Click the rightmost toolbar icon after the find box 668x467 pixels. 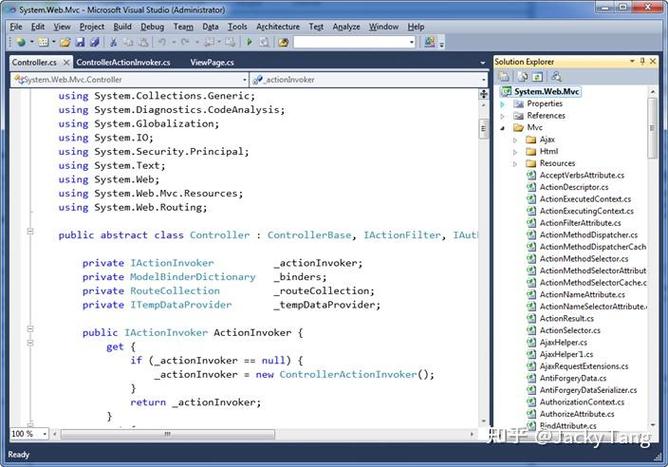(x=430, y=42)
